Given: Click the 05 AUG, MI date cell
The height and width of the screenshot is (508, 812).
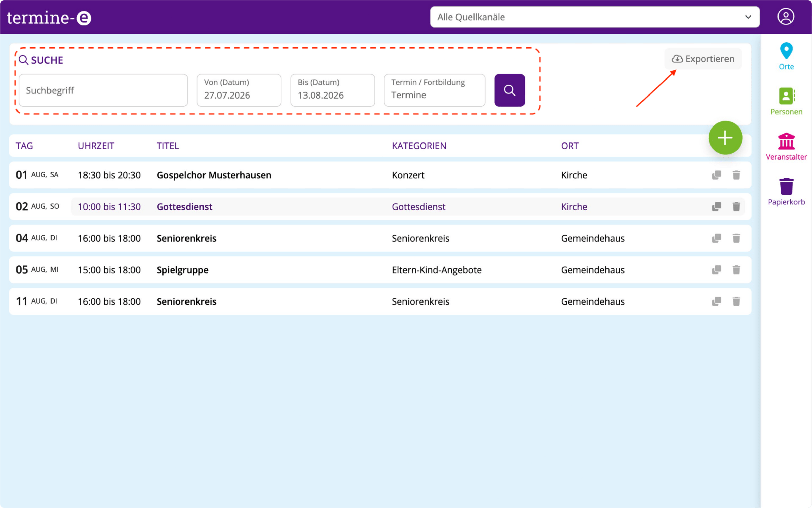Looking at the screenshot, I should (x=37, y=269).
